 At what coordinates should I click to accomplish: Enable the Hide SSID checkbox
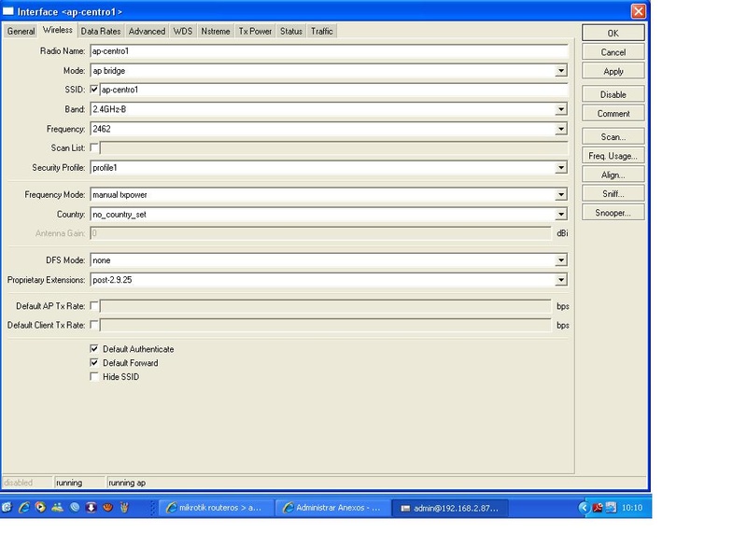[94, 376]
